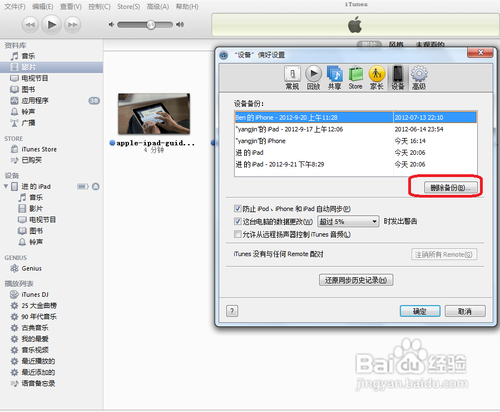Screen dimensions: 500x412
Task: Click the help question mark button
Action: tap(232, 311)
